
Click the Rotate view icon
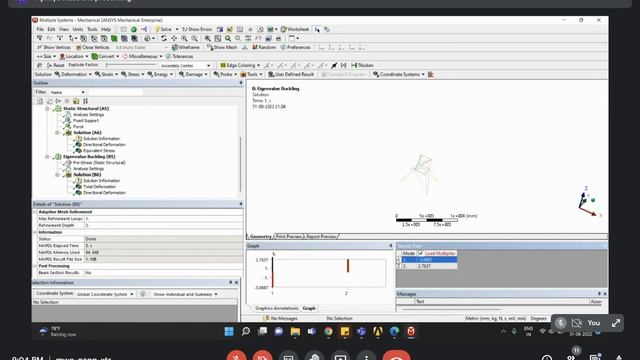click(164, 38)
